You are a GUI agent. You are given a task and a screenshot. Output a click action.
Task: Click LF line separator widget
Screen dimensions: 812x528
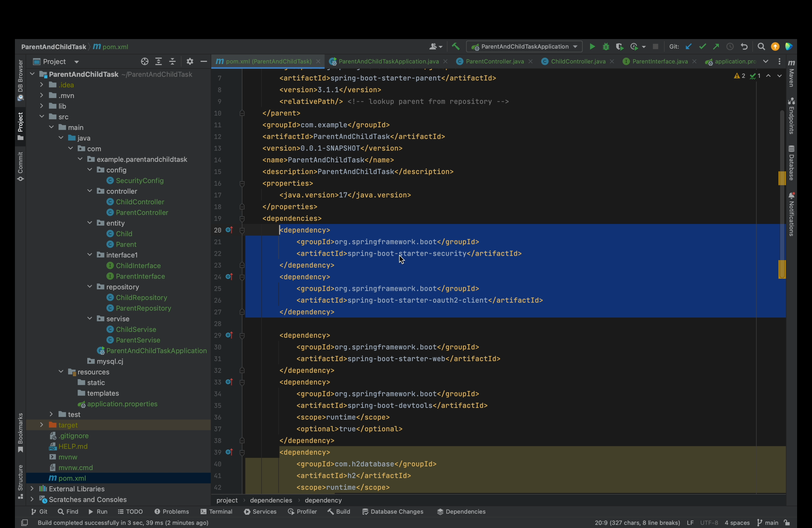pos(690,522)
